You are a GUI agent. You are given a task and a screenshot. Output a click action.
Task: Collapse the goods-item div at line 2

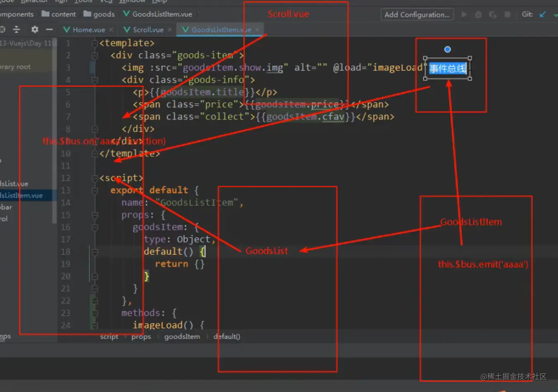95,55
